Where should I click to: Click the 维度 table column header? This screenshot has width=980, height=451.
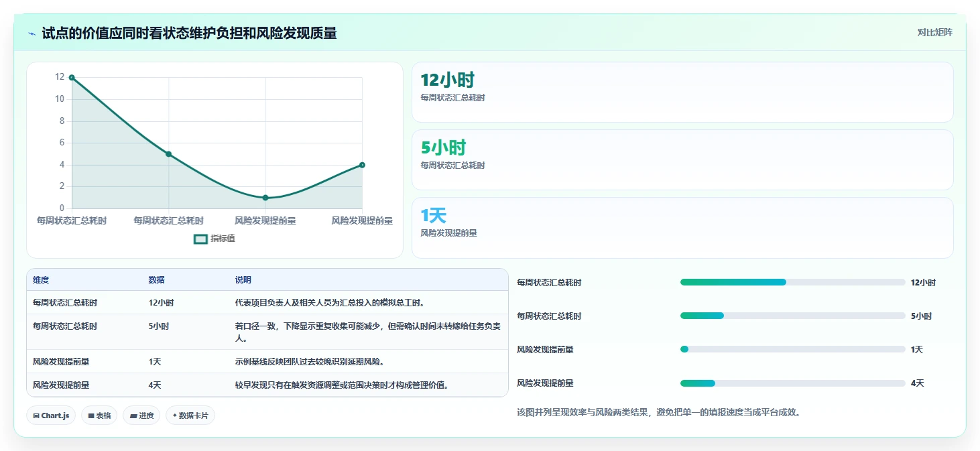click(41, 280)
